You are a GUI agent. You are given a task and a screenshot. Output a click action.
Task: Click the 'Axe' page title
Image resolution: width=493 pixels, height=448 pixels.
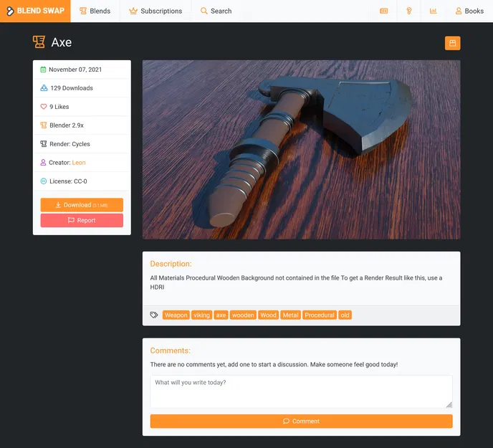(x=62, y=42)
